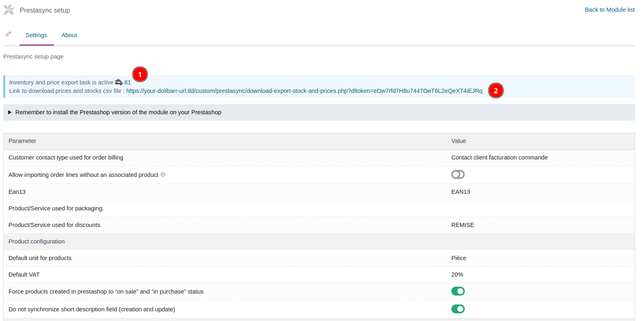Click the scheduled task icon next to 81
644x321 pixels.
click(x=119, y=82)
